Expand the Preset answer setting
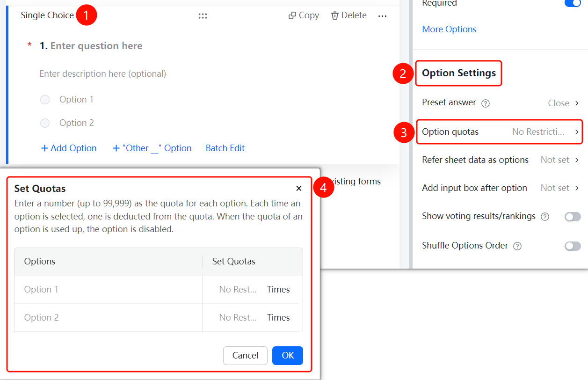 [x=577, y=103]
